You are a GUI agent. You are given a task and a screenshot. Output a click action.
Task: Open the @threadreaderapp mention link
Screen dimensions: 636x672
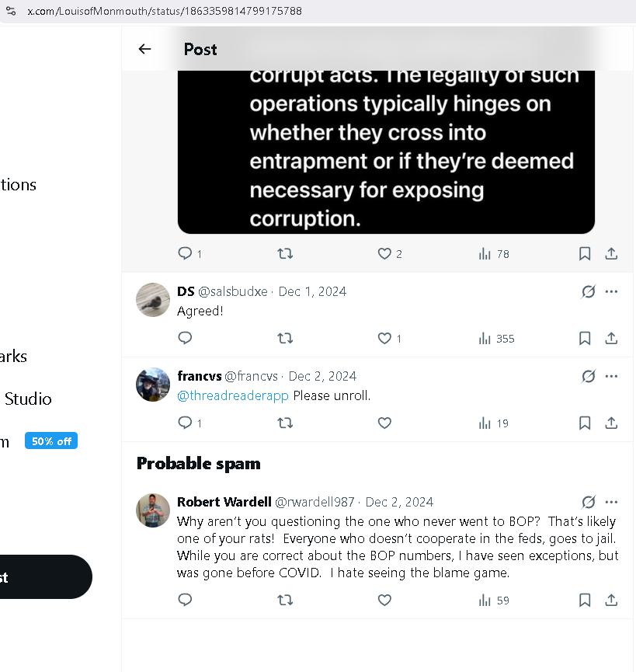[x=233, y=395]
